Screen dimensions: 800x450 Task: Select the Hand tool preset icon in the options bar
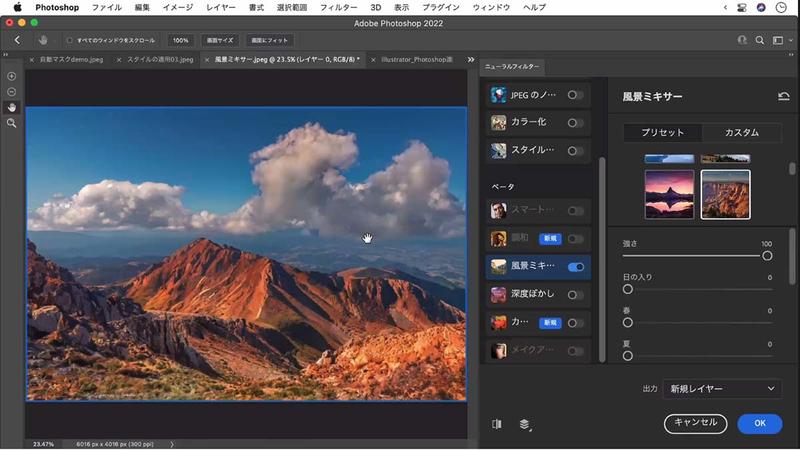tap(43, 40)
